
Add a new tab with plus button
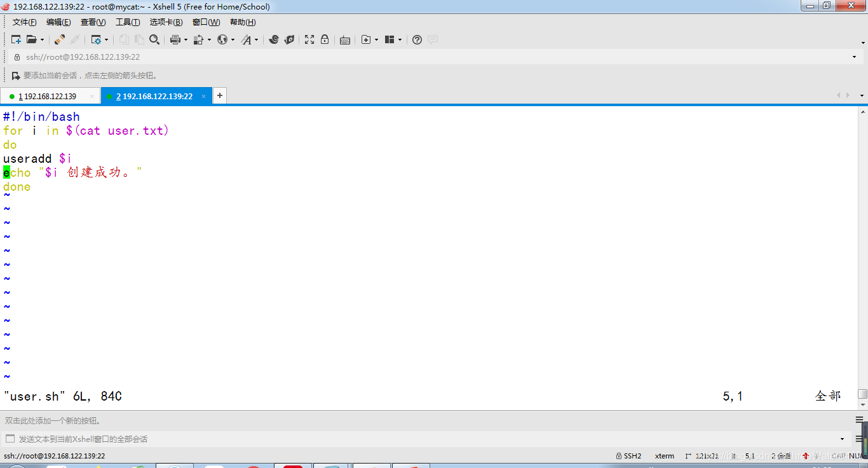click(x=219, y=96)
